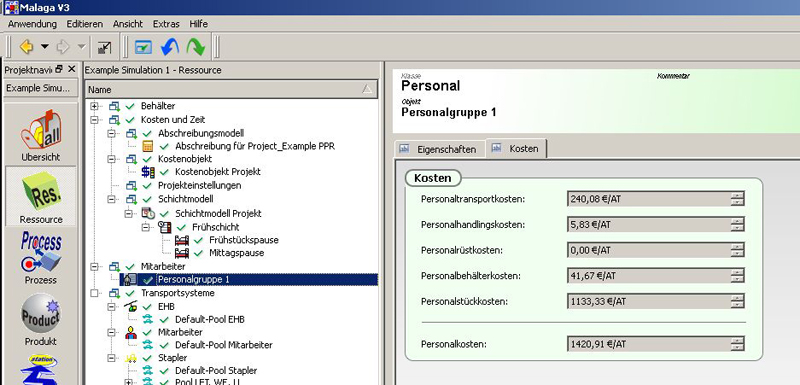This screenshot has height=385, width=800.
Task: Collapse the Stapler tree node
Action: tap(111, 358)
